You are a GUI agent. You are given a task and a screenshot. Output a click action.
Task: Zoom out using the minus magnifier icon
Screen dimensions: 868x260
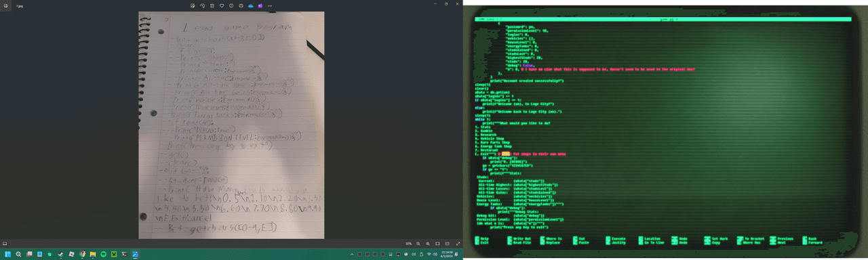coord(418,243)
